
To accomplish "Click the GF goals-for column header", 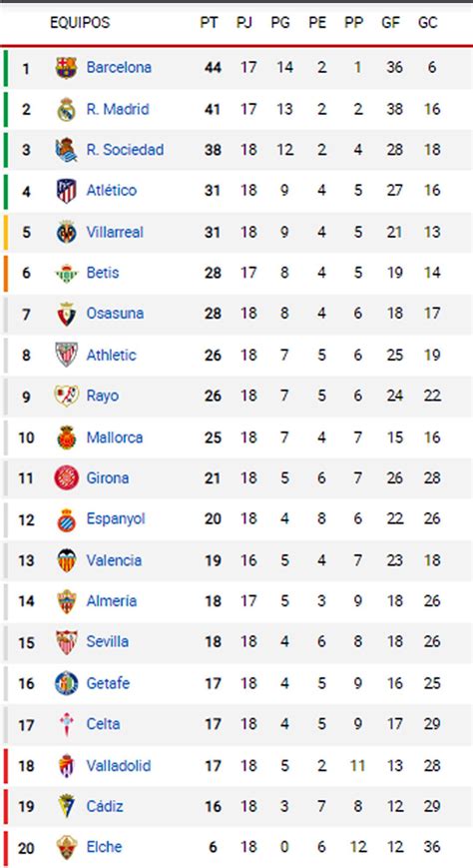I will pyautogui.click(x=390, y=23).
